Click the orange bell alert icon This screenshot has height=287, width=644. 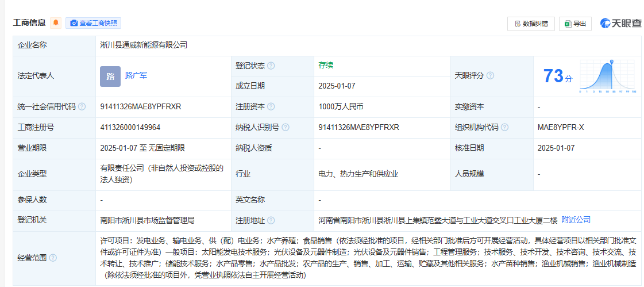pos(56,23)
